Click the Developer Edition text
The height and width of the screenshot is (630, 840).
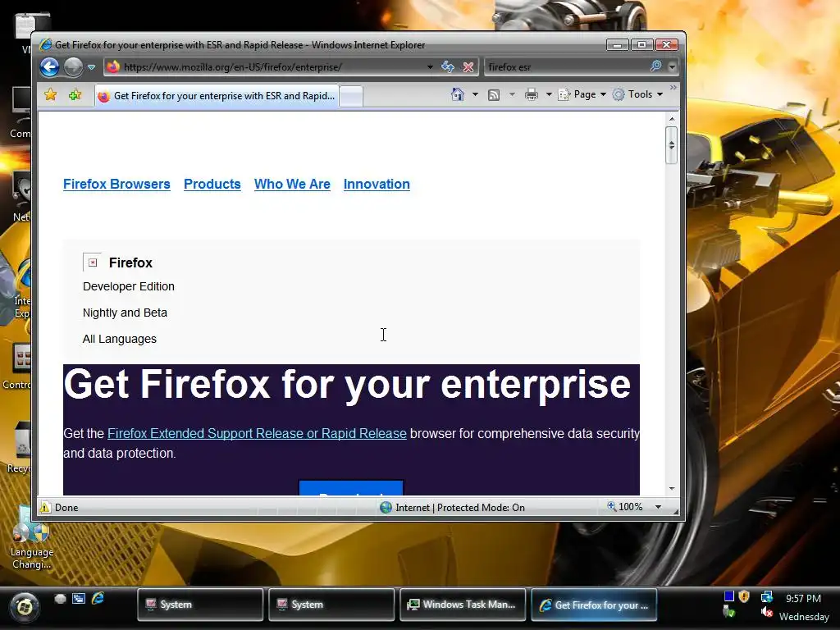[129, 286]
